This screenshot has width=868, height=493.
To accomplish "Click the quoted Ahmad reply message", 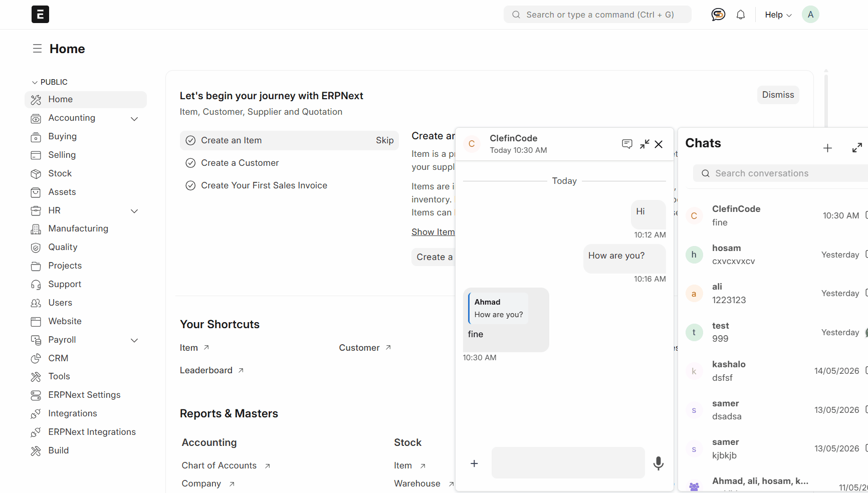I will pyautogui.click(x=499, y=308).
